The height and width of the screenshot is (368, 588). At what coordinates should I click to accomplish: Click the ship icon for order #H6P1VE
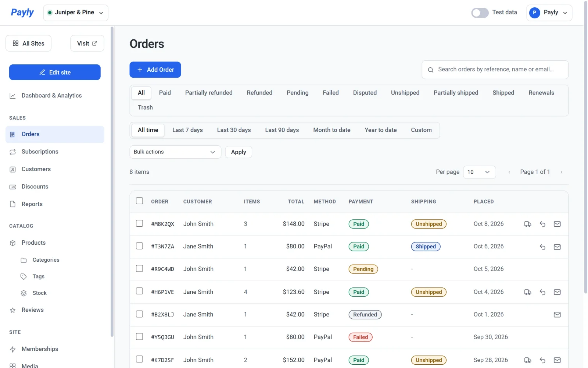[528, 292]
